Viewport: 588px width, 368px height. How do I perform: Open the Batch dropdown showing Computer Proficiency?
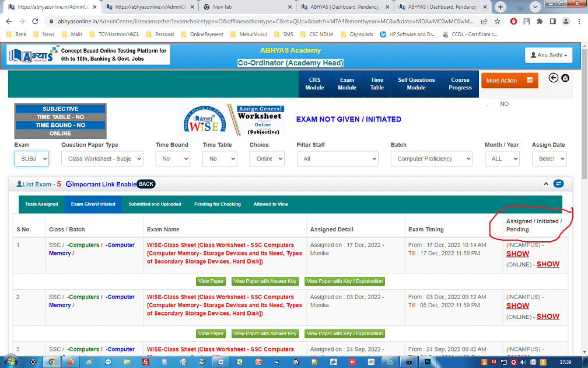tap(431, 158)
